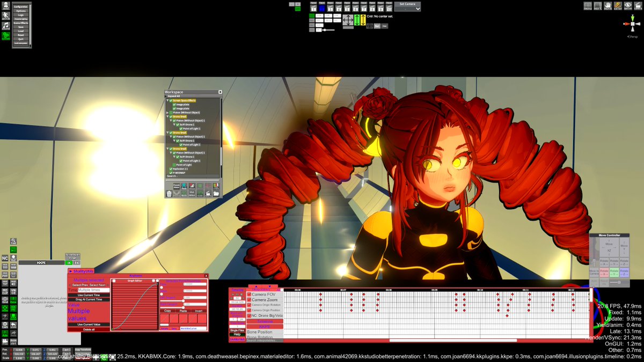This screenshot has height=362, width=644.
Task: Click Load in system menu
Action: pos(21,31)
